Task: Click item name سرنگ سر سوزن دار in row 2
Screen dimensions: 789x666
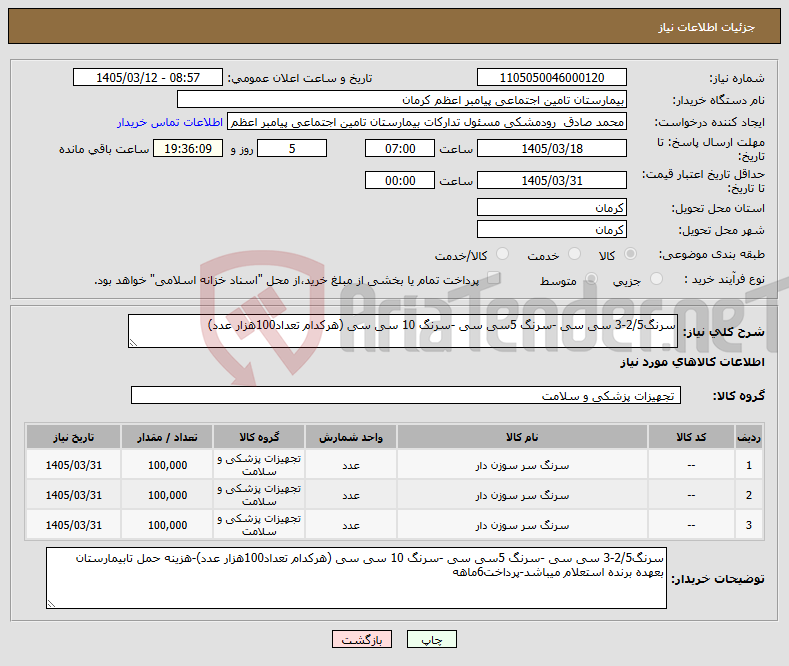Action: 522,495
